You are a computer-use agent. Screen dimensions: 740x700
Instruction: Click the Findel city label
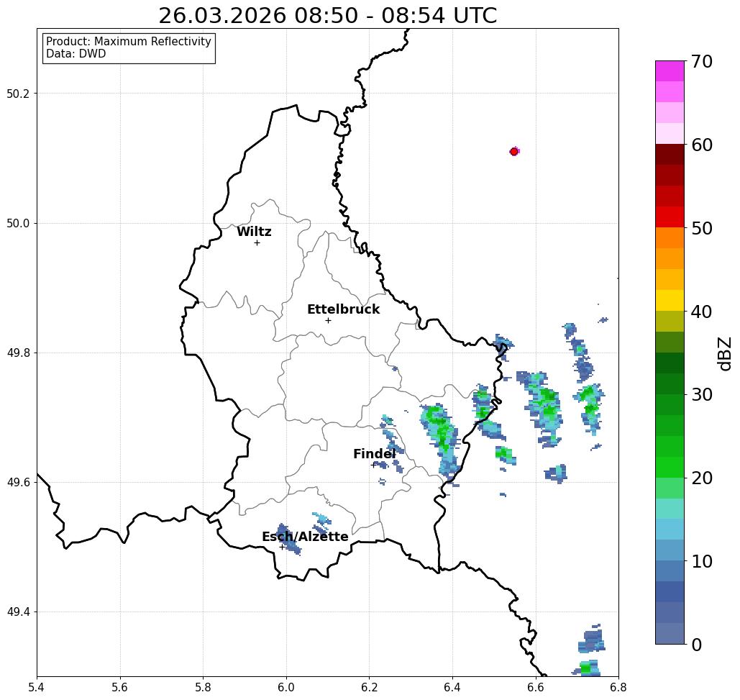coord(374,454)
